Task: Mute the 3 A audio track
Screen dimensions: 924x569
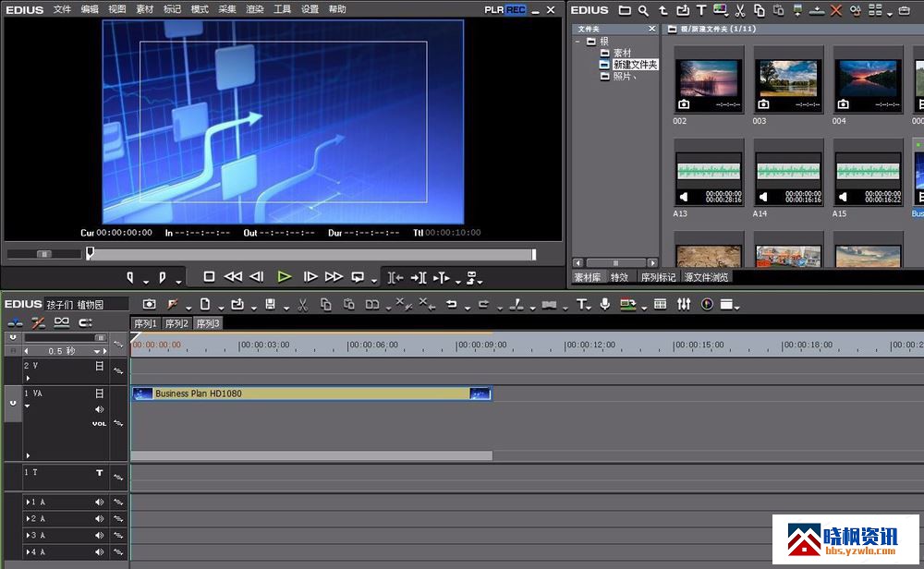Action: (99, 536)
